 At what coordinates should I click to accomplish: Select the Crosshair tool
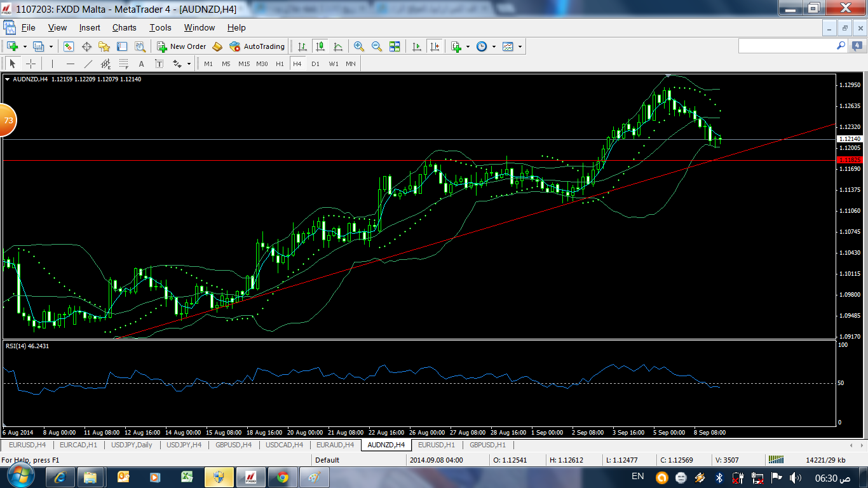click(31, 64)
